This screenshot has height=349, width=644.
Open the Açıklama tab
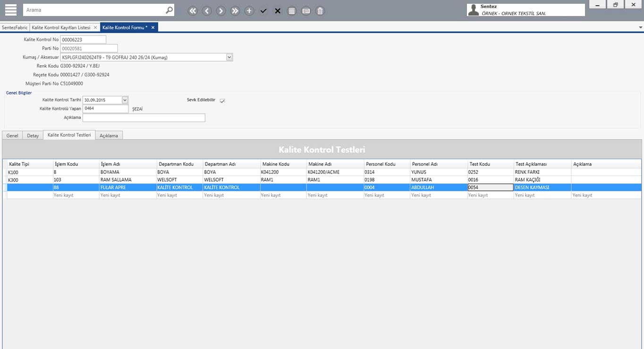[109, 135]
